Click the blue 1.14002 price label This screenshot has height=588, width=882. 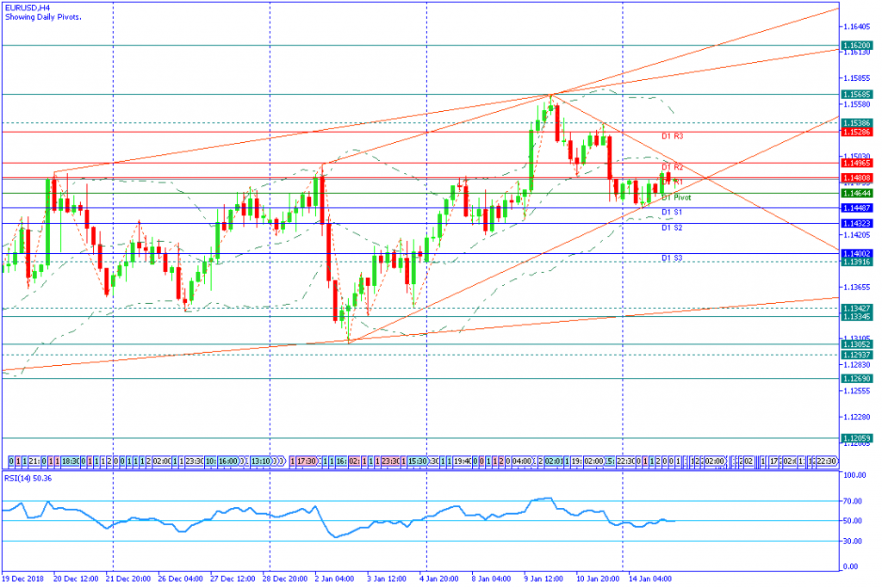[857, 253]
